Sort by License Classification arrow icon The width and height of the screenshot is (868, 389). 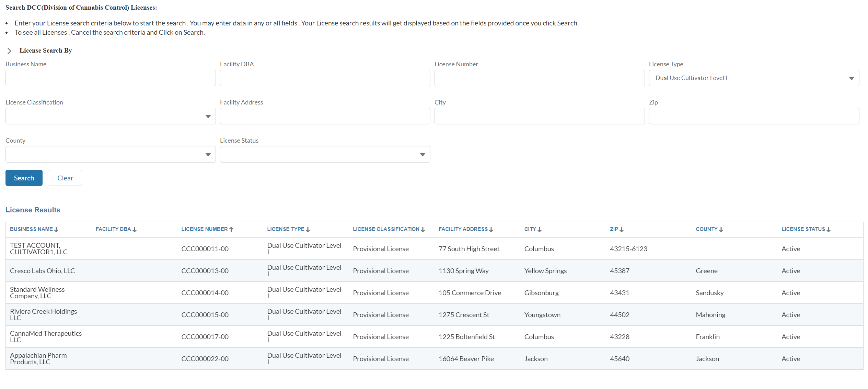click(x=423, y=230)
